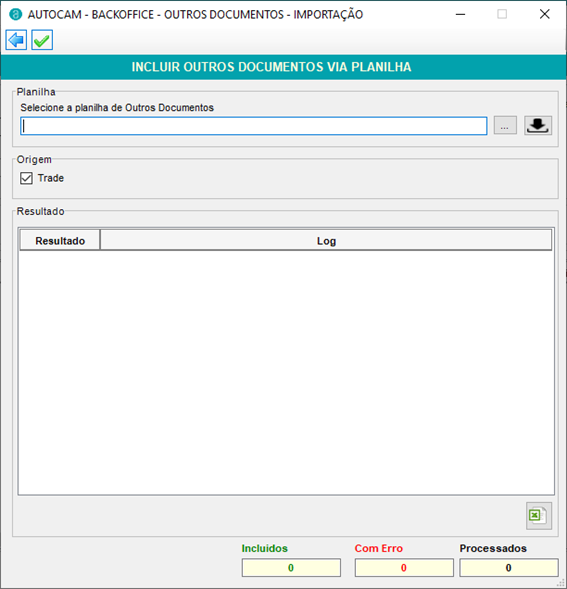This screenshot has height=589, width=567.
Task: Click the spreadsheet path input field
Action: 254,126
